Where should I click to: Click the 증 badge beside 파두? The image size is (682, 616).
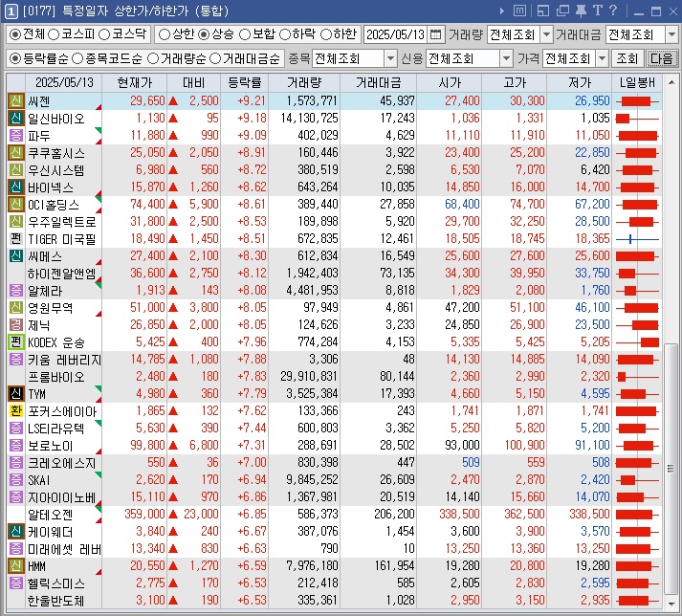click(15, 136)
